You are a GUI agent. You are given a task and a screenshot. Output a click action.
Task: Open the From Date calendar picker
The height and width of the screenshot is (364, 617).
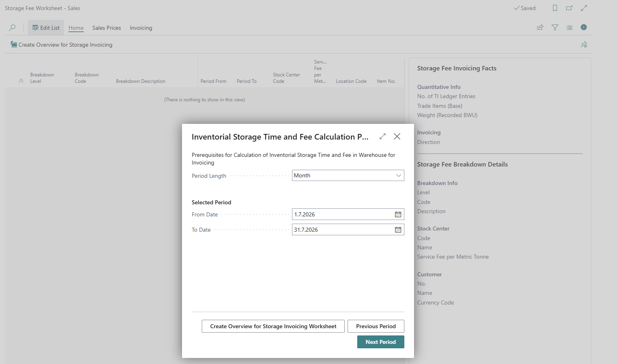point(398,214)
